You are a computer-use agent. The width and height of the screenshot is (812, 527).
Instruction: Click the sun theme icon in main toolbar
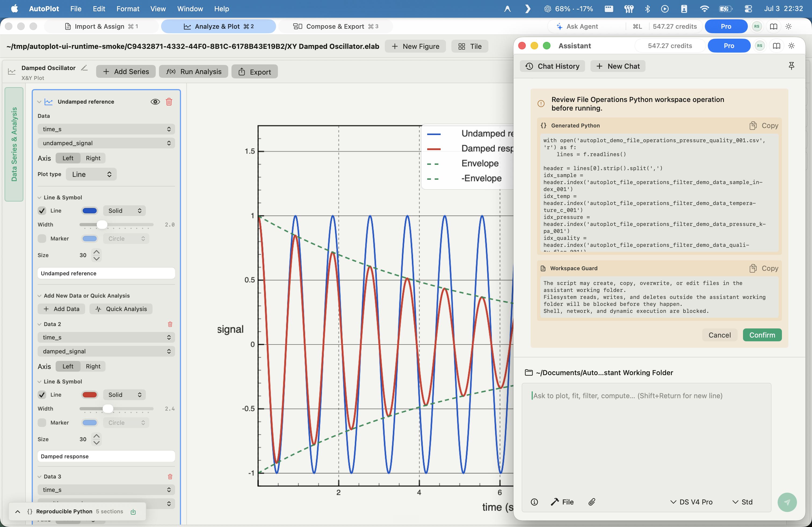click(788, 26)
